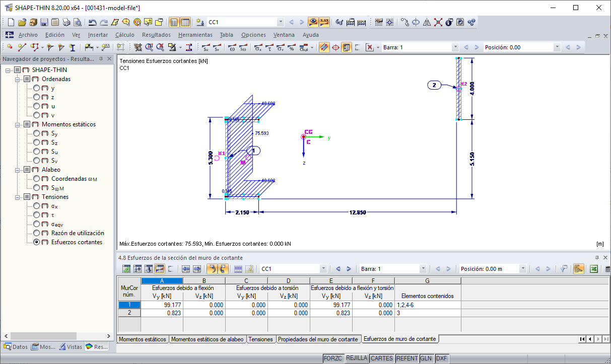The height and width of the screenshot is (364, 611).
Task: Select the Sz static moment radio
Action: point(36,142)
